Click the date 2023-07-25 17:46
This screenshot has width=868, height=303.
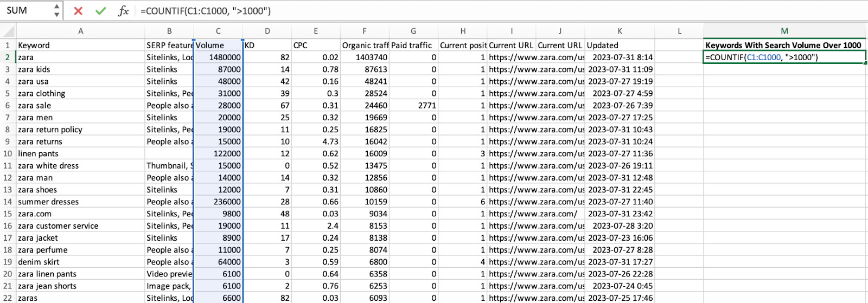coord(620,298)
